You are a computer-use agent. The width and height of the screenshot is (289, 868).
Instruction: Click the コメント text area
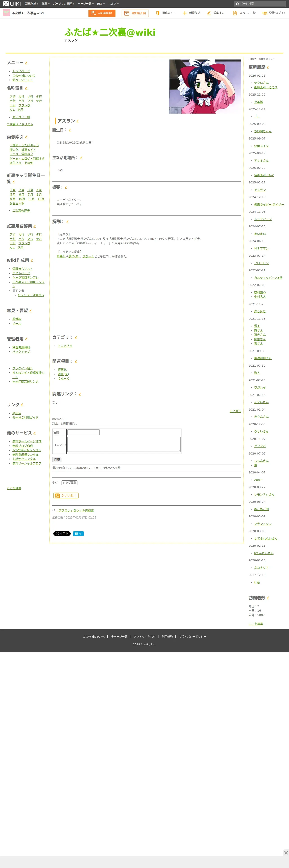124,444
